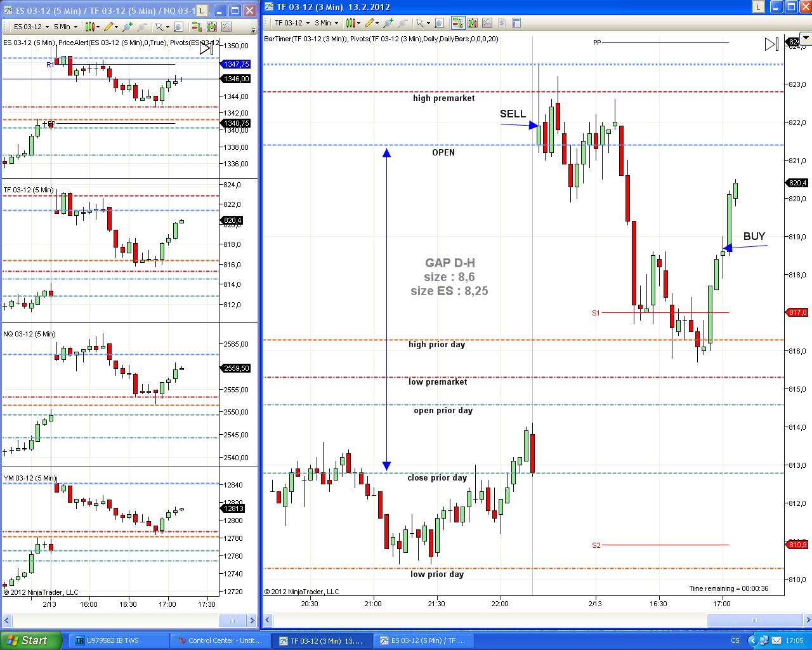The image size is (812, 650).
Task: Click scroll-to-last-bar arrow icon in ES chart
Action: click(207, 48)
